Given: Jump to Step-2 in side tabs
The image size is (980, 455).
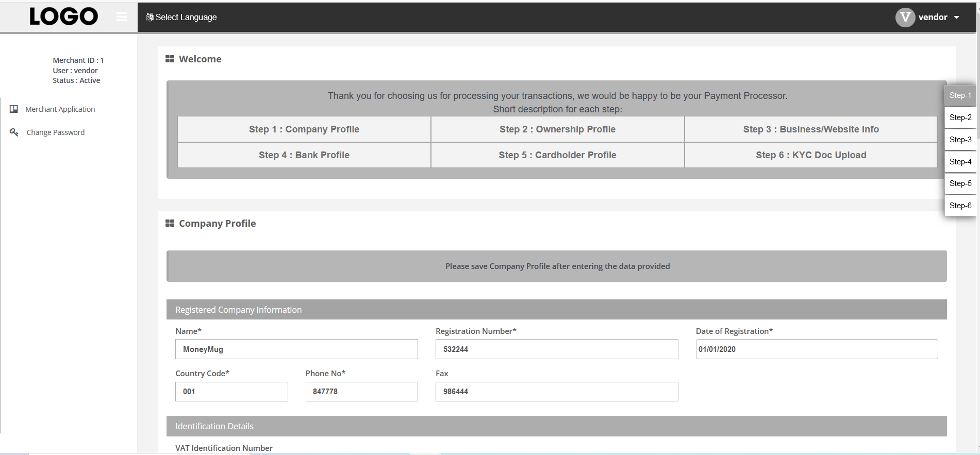Looking at the screenshot, I should [x=960, y=117].
